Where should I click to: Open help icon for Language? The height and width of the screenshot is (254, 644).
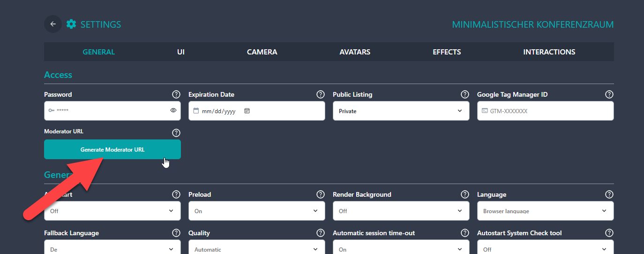pyautogui.click(x=609, y=194)
